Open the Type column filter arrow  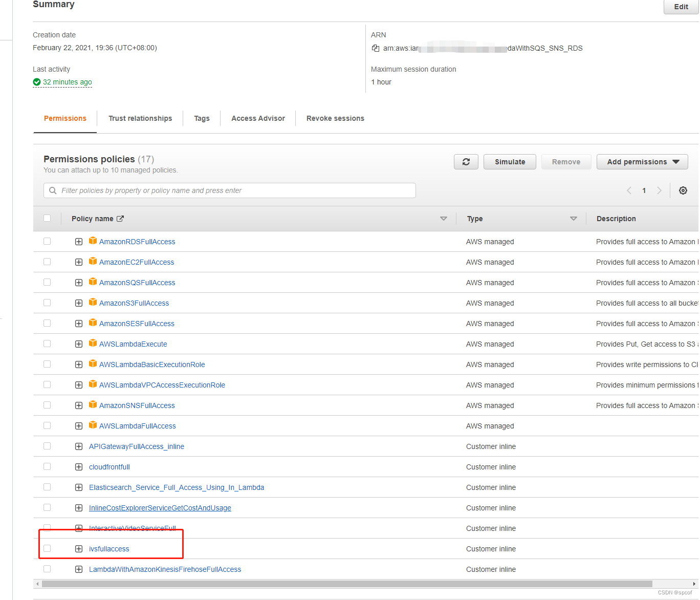pyautogui.click(x=574, y=219)
